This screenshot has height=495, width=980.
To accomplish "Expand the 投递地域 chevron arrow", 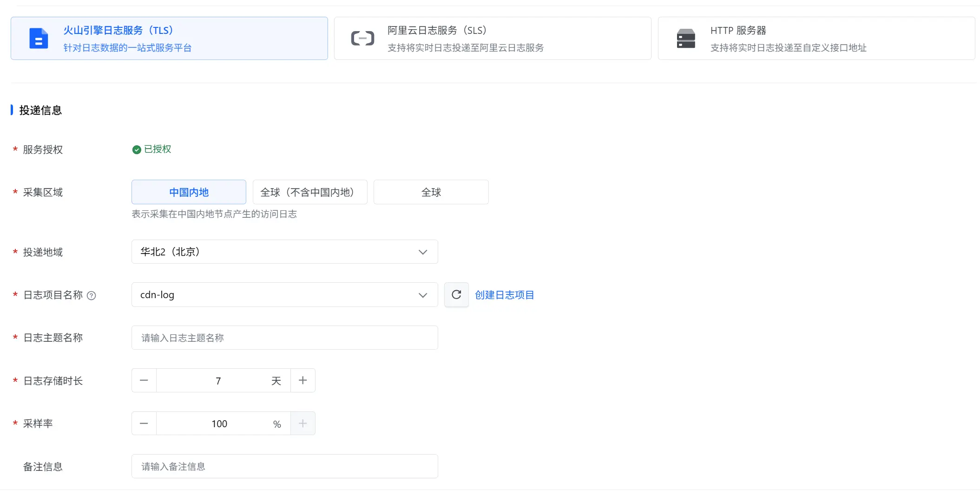I will pos(423,252).
